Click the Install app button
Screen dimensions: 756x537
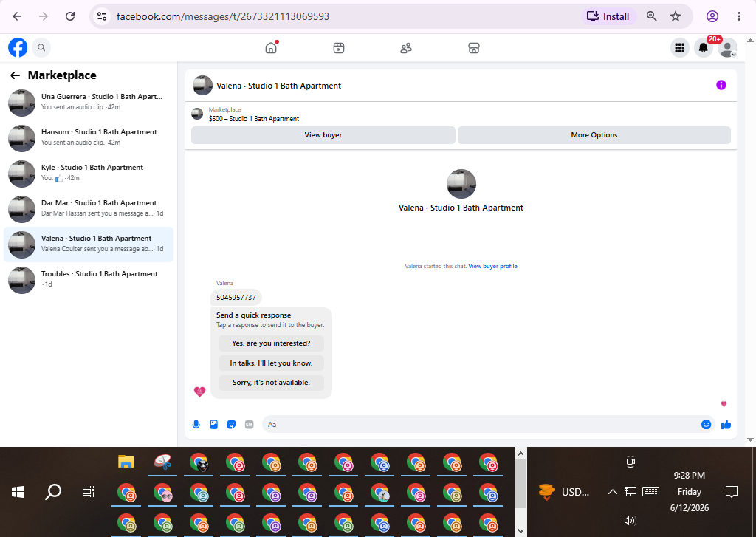(608, 16)
